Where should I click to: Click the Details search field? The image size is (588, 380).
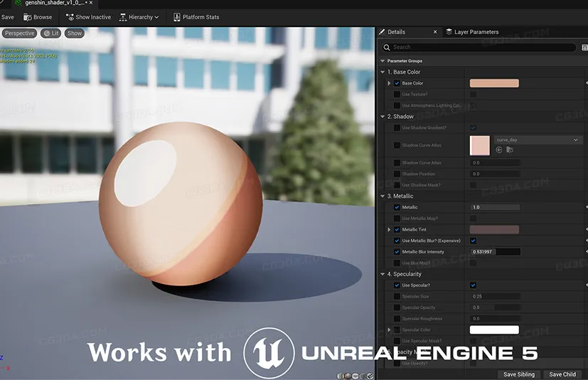[x=479, y=47]
